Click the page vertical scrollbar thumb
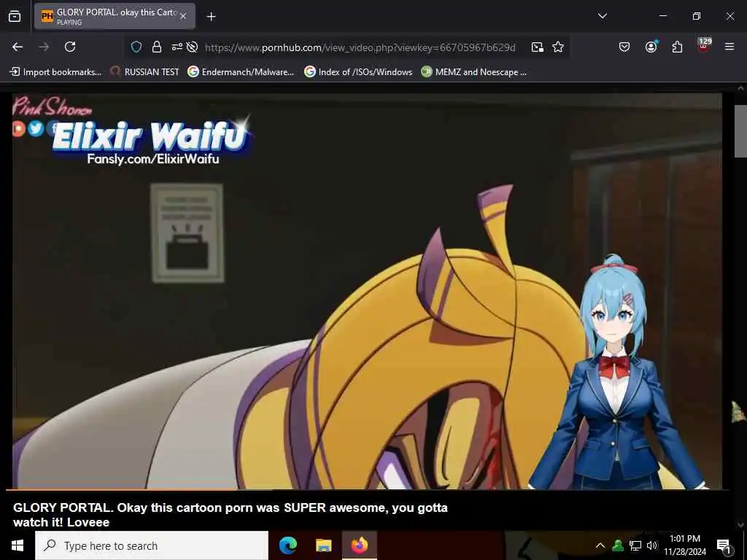Image resolution: width=747 pixels, height=560 pixels. point(740,131)
